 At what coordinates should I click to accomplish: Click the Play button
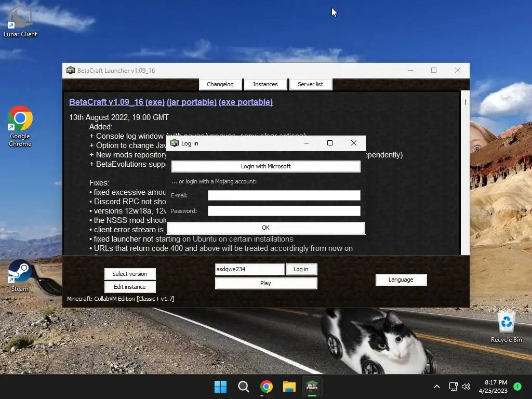[266, 283]
